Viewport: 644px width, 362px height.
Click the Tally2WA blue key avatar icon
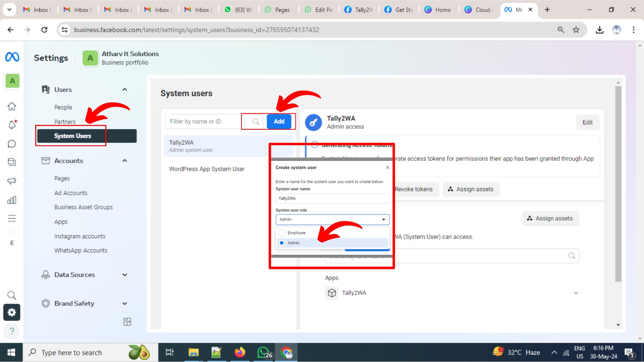313,123
